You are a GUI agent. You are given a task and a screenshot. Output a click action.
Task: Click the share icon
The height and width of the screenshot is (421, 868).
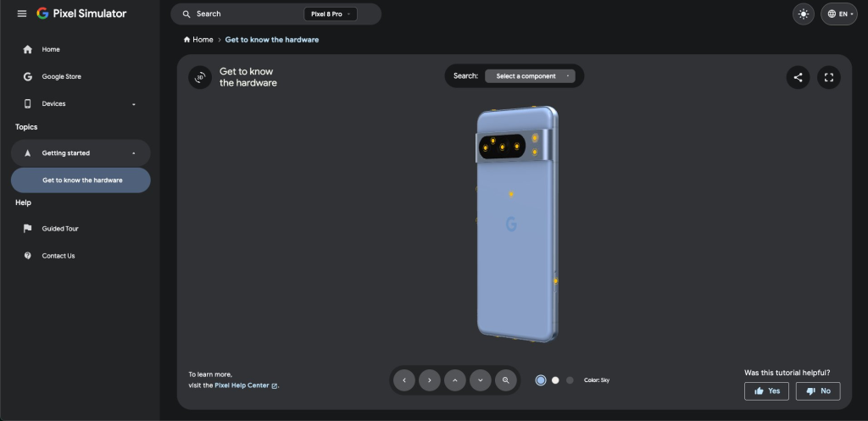pos(798,77)
